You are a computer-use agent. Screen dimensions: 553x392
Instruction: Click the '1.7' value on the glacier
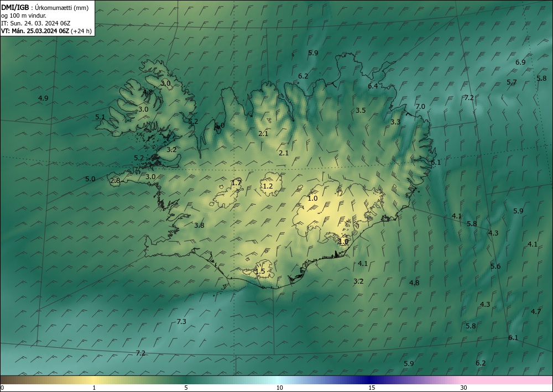coord(236,182)
